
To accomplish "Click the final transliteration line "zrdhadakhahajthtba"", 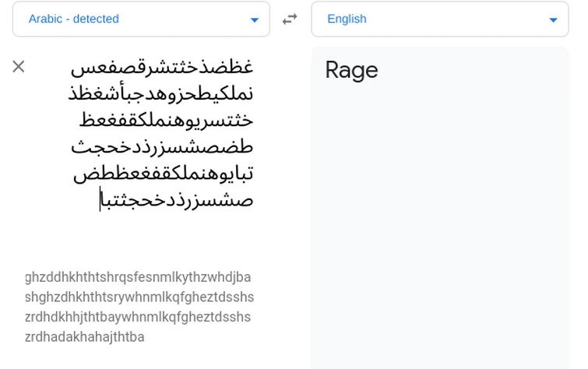I will pos(85,337).
